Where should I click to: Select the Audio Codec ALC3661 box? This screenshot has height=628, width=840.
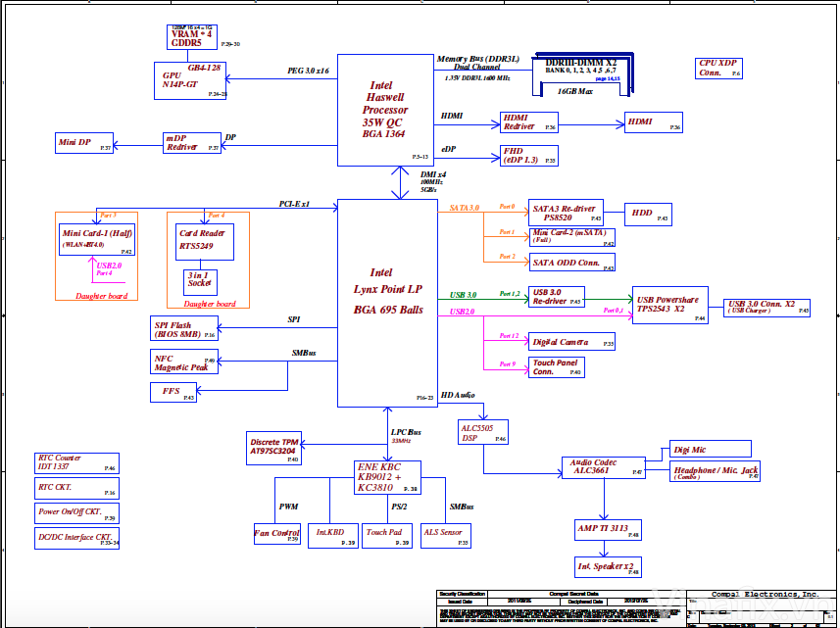[x=604, y=467]
